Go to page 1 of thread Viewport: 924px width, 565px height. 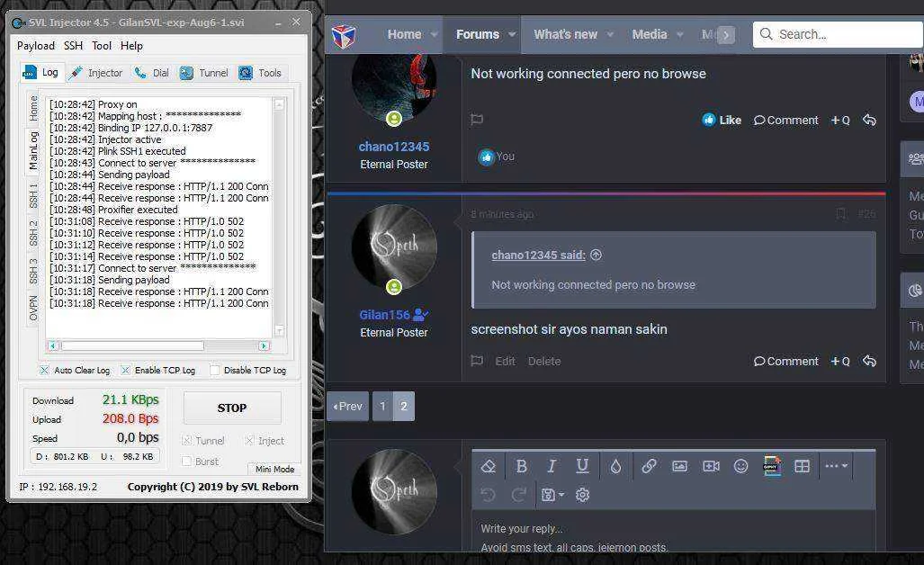click(x=382, y=406)
